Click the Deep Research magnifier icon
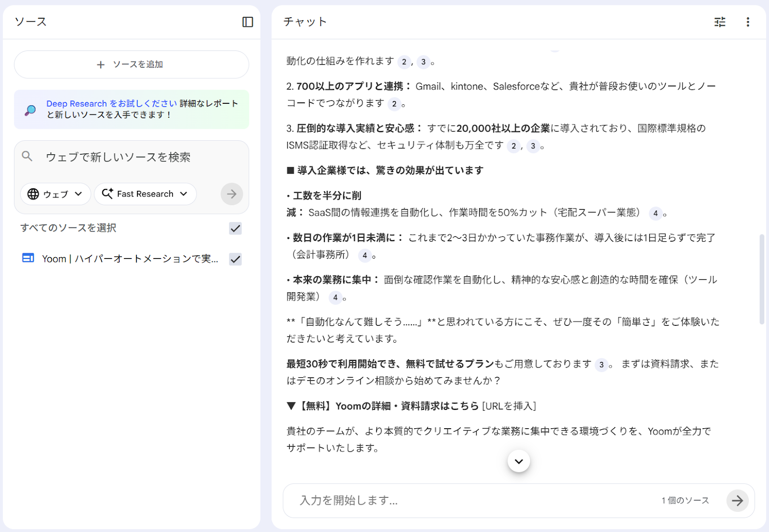Viewport: 769px width, 532px height. [30, 110]
